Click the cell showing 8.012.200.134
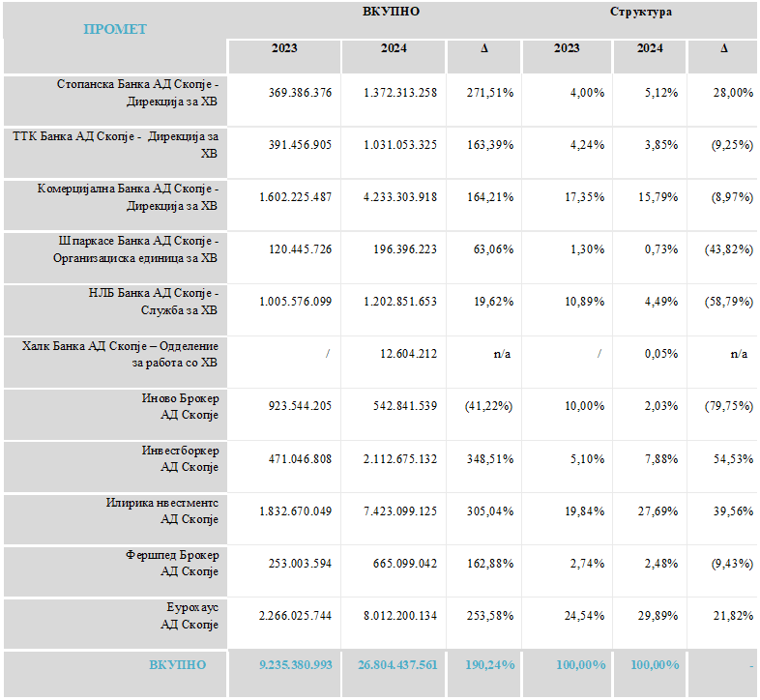760x700 pixels. 400,615
